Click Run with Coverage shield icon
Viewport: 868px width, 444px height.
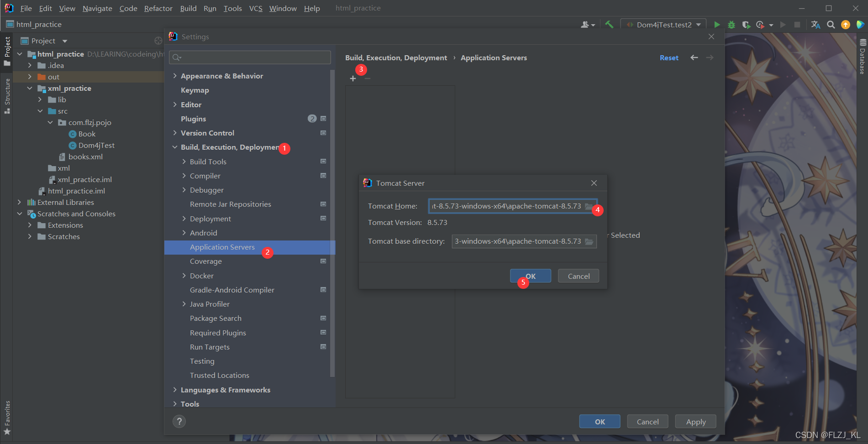746,25
